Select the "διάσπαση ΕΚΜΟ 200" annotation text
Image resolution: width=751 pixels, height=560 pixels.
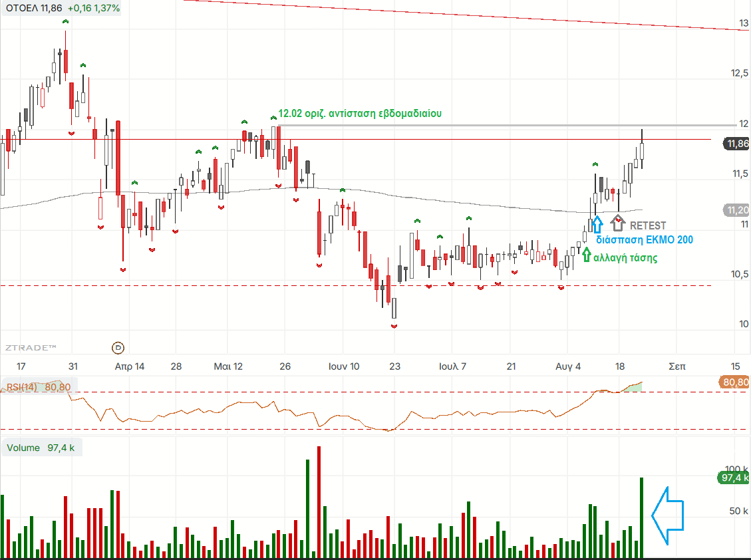(x=644, y=240)
